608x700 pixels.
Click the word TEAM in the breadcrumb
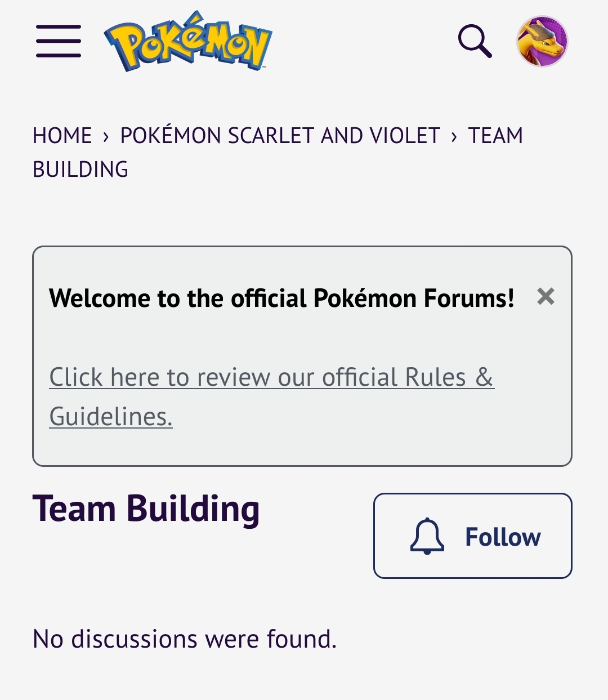coord(495,136)
